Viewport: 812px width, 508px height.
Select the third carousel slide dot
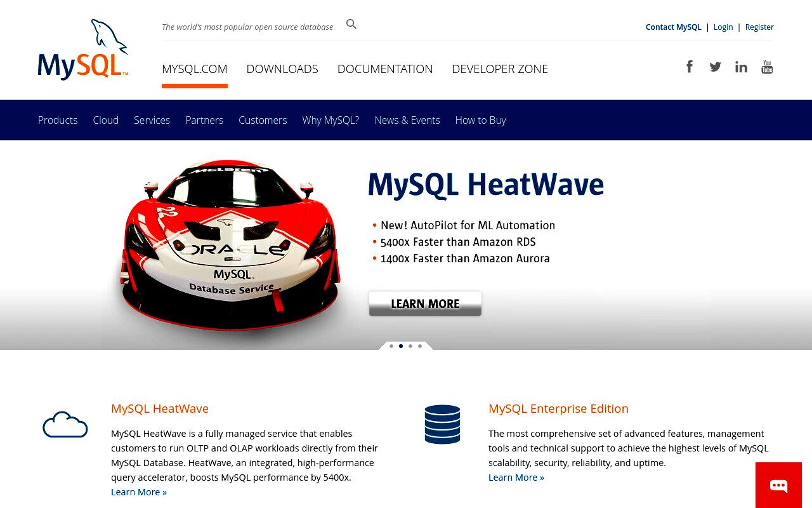pos(410,346)
